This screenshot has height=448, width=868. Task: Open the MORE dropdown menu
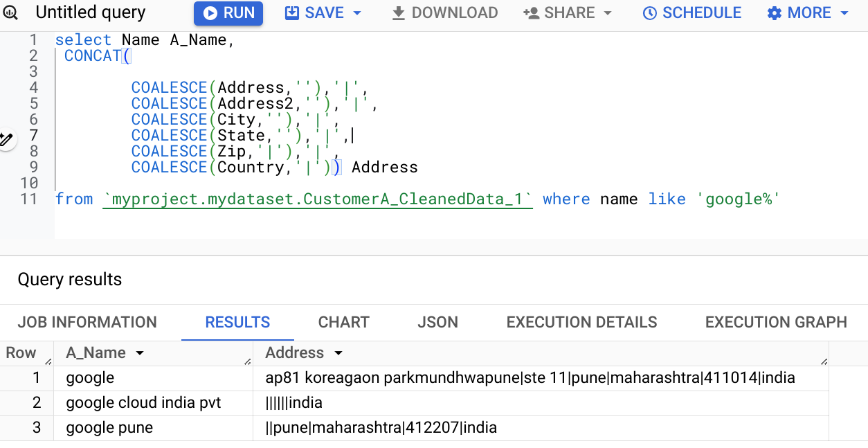(844, 12)
